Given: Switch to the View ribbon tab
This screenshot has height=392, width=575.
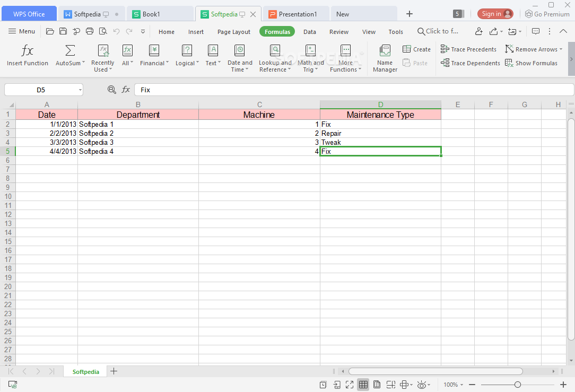Looking at the screenshot, I should tap(369, 32).
